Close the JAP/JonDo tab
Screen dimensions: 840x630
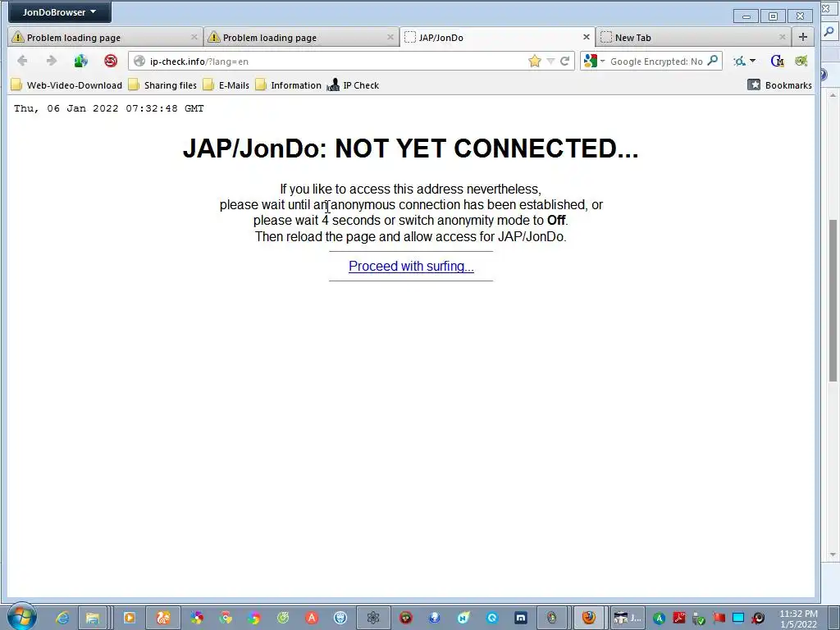pos(586,37)
